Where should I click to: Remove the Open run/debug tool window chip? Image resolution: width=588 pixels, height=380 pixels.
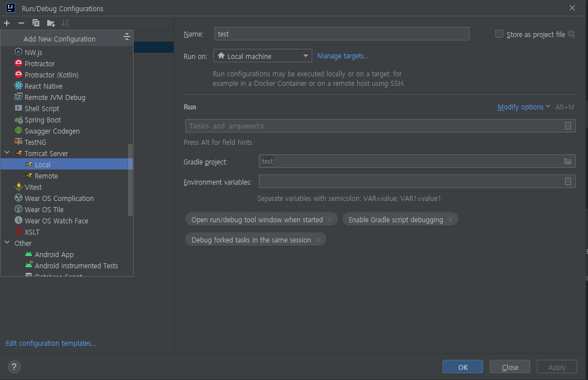[330, 219]
